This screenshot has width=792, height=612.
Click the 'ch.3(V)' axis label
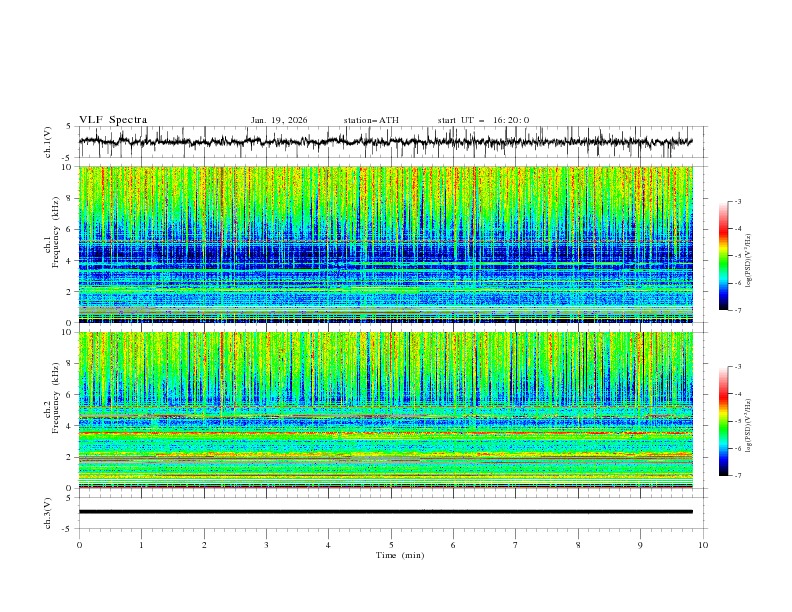[48, 513]
